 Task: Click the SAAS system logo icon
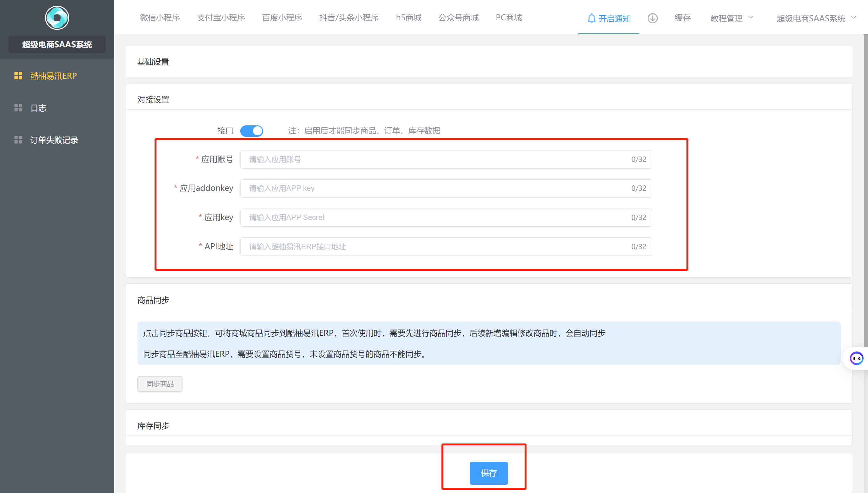[57, 17]
